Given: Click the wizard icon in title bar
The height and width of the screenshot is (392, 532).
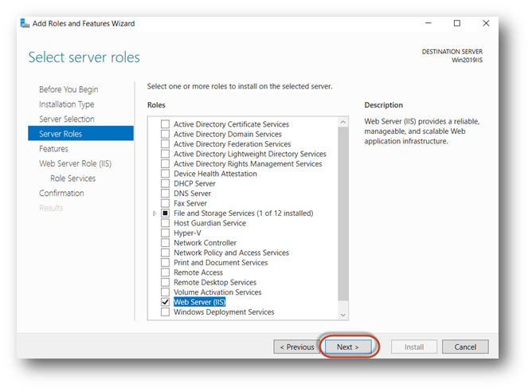Looking at the screenshot, I should [25, 24].
